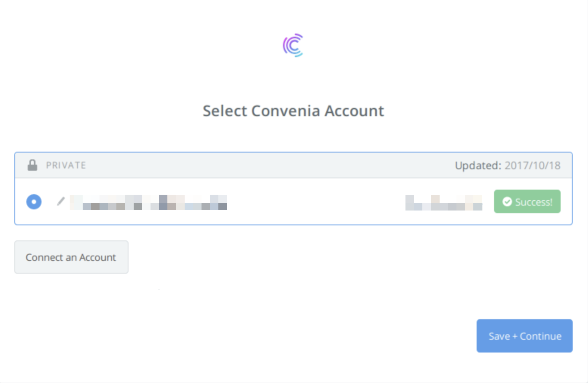
Task: Click the Updated: label in header
Action: [x=478, y=165]
